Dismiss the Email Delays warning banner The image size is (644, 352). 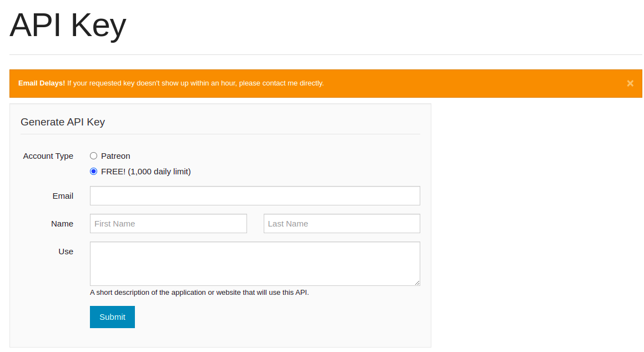630,83
